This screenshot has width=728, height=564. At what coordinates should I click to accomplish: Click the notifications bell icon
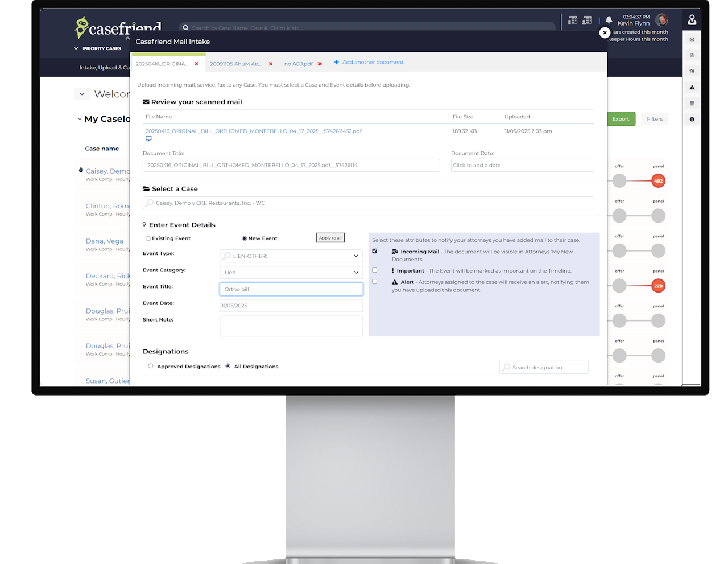[x=609, y=20]
